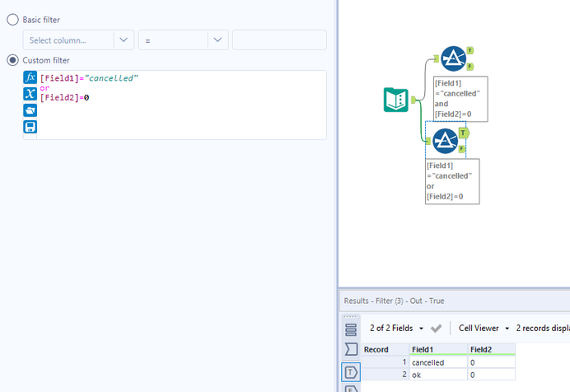Show the True output anchor results
This screenshot has width=570, height=392.
(351, 372)
